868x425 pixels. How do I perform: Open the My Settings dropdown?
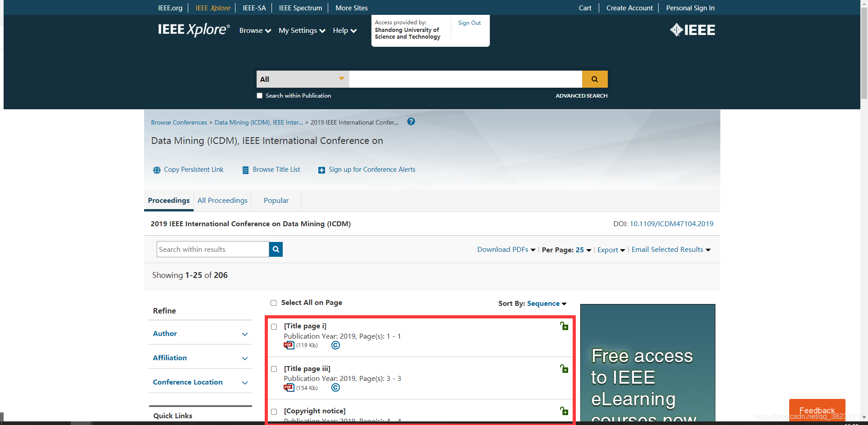point(302,31)
